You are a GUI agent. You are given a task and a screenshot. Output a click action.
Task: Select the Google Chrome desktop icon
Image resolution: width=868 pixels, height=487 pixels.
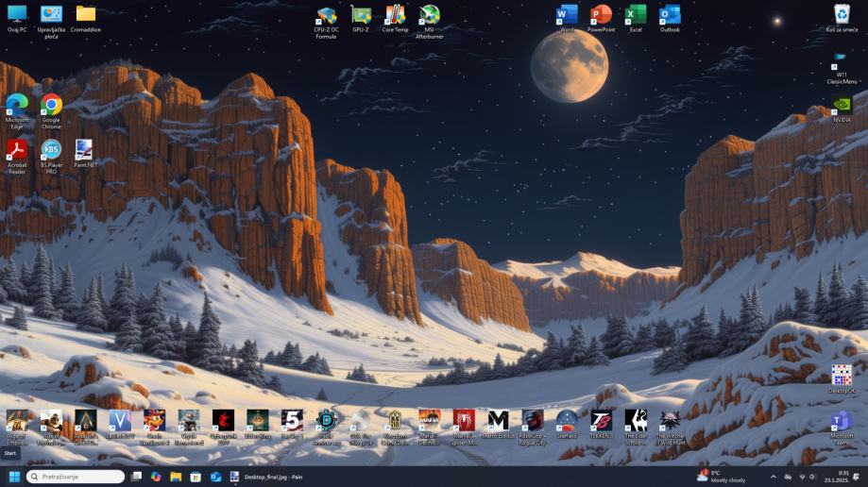pos(51,111)
